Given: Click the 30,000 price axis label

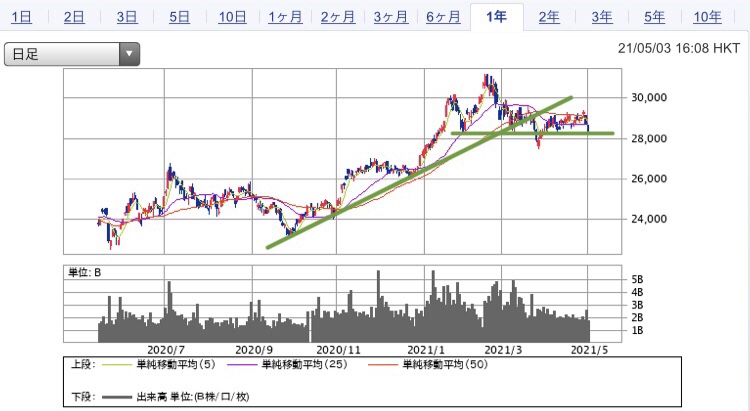Looking at the screenshot, I should click(x=649, y=98).
